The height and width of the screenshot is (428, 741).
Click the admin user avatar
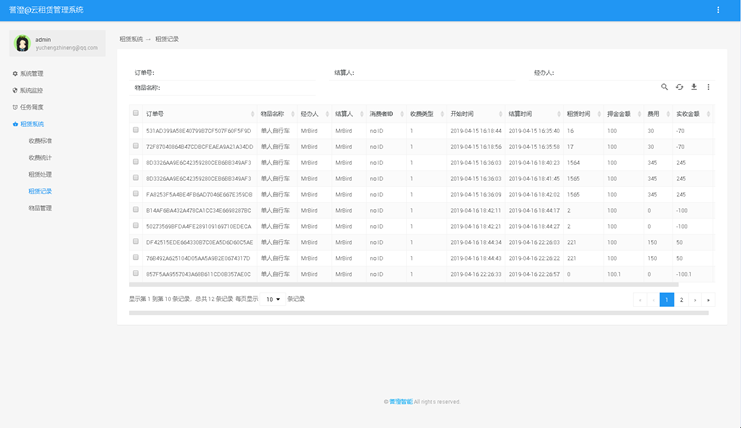click(22, 43)
